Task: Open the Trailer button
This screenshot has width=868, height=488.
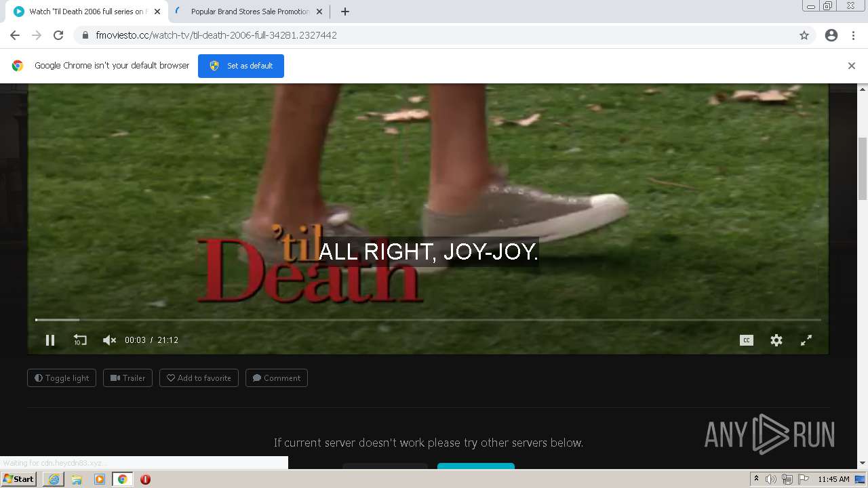Action: 127,378
